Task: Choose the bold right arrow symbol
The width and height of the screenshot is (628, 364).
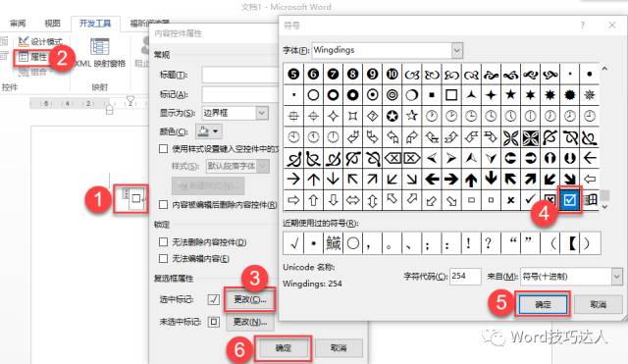Action: click(x=451, y=179)
